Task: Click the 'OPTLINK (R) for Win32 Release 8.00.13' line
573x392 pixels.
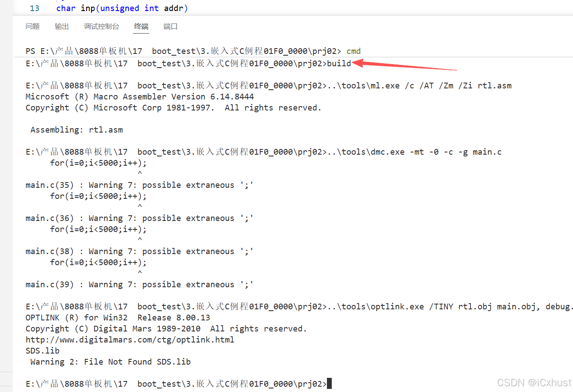Action: pyautogui.click(x=118, y=318)
